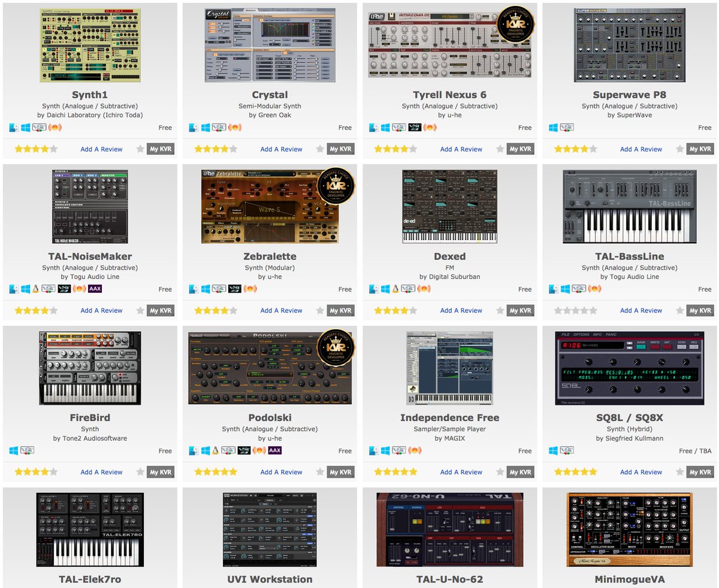Click the 'Free / TBA' price text
Viewport: 719px width, 588px height.
click(x=696, y=451)
